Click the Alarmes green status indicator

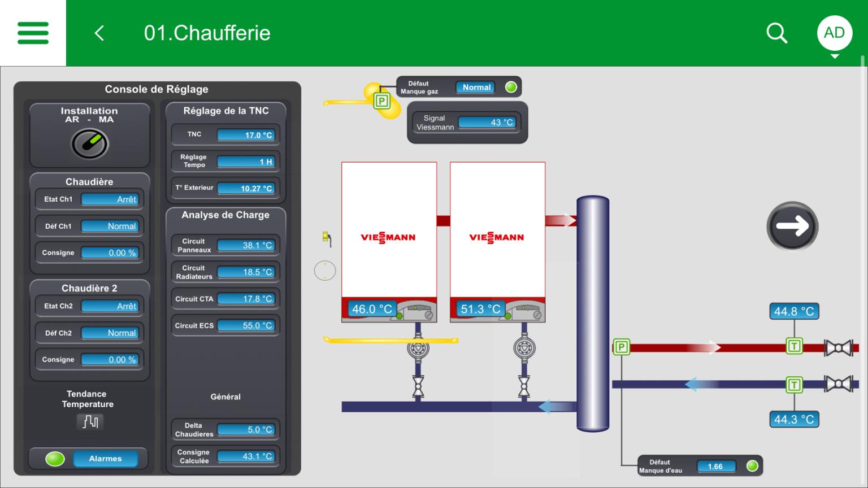(x=55, y=459)
